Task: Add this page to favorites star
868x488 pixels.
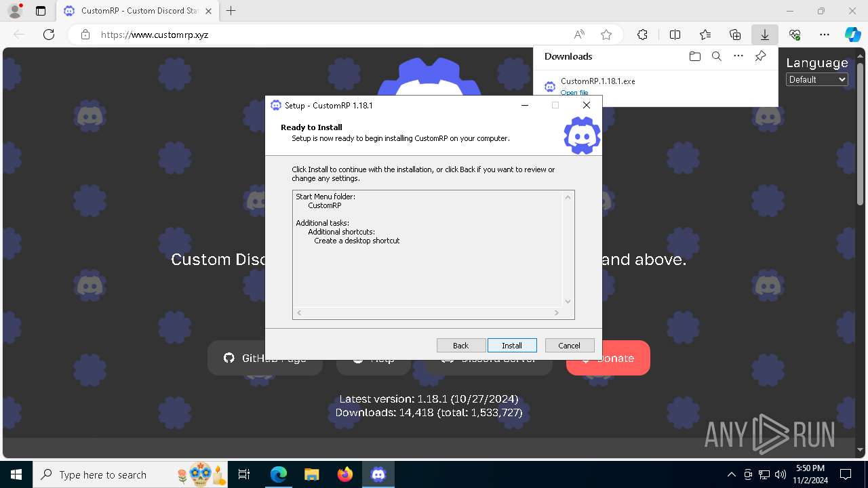Action: click(x=606, y=35)
